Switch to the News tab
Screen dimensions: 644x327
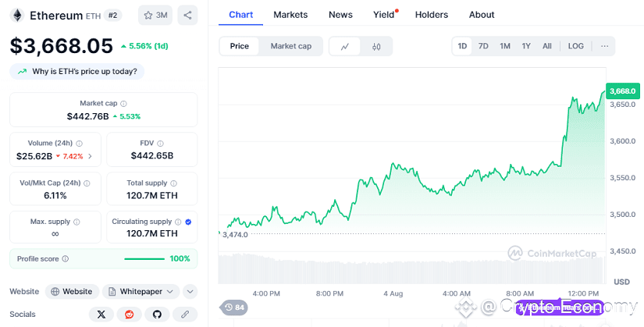(x=340, y=15)
